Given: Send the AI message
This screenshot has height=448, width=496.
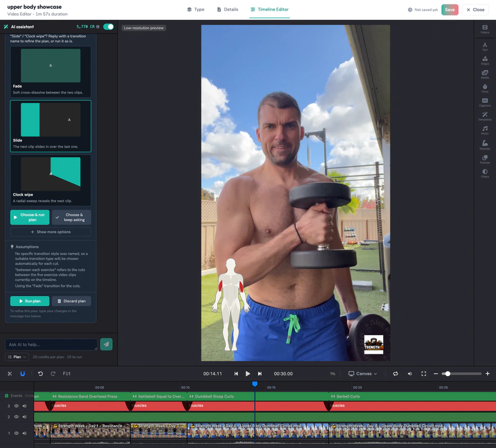Looking at the screenshot, I should (106, 344).
